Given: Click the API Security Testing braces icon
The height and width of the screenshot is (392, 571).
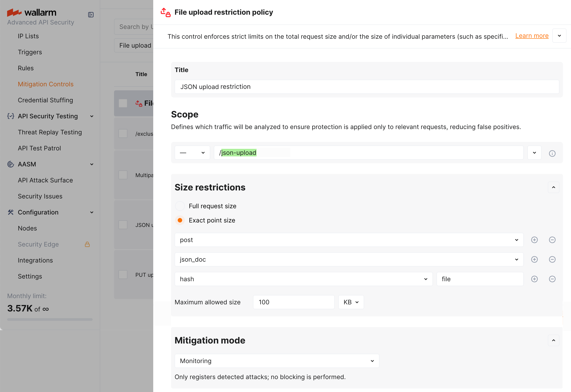Looking at the screenshot, I should coord(10,116).
